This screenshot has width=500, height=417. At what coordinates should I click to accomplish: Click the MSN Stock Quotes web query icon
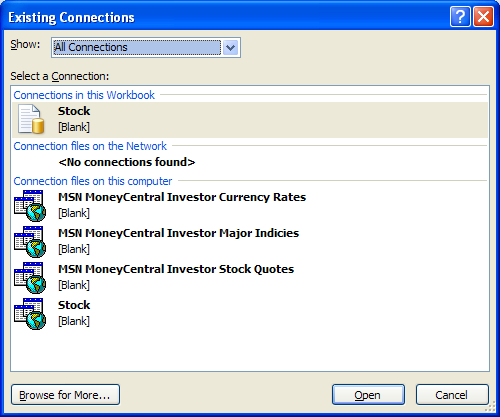pos(30,278)
